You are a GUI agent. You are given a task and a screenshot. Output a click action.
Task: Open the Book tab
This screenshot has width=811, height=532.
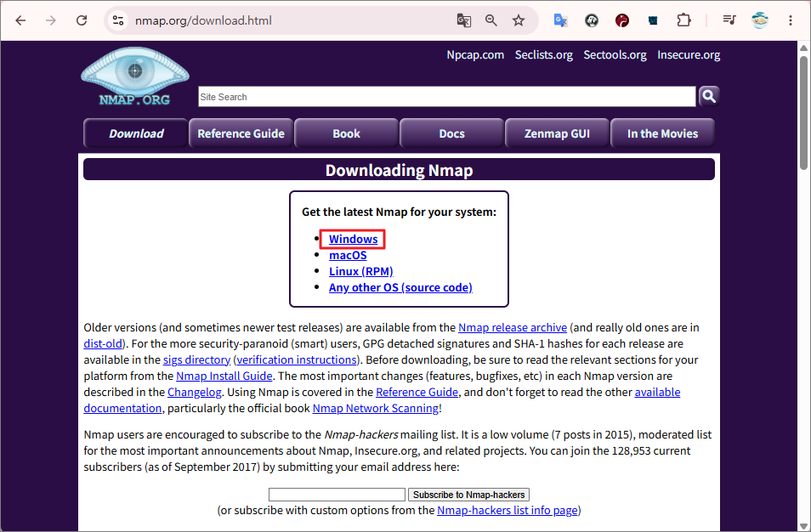click(x=347, y=133)
